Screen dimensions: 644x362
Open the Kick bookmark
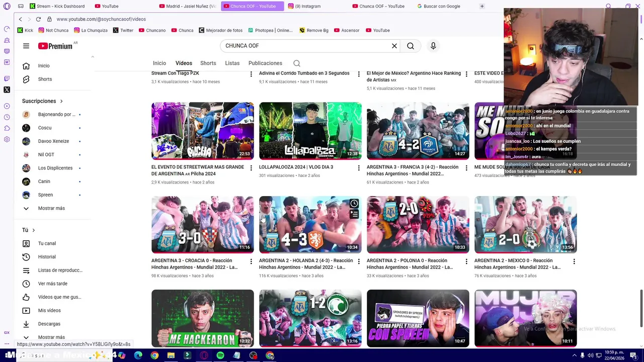pos(25,30)
